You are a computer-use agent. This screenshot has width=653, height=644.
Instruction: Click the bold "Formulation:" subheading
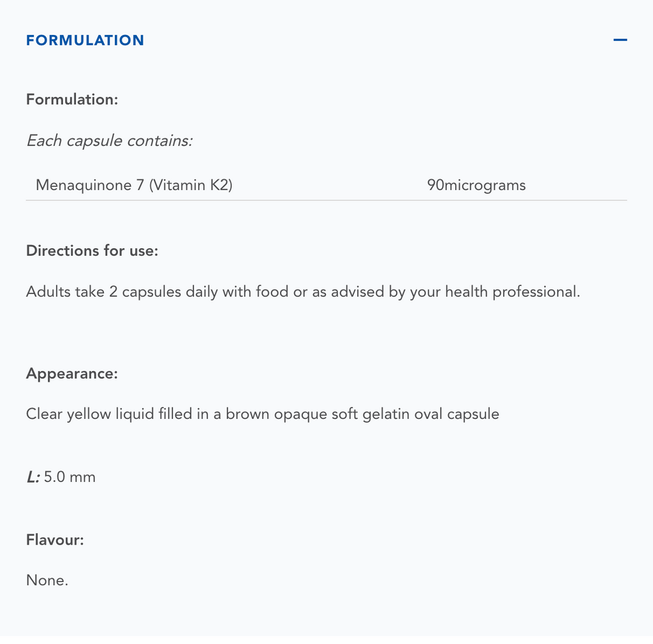tap(72, 99)
